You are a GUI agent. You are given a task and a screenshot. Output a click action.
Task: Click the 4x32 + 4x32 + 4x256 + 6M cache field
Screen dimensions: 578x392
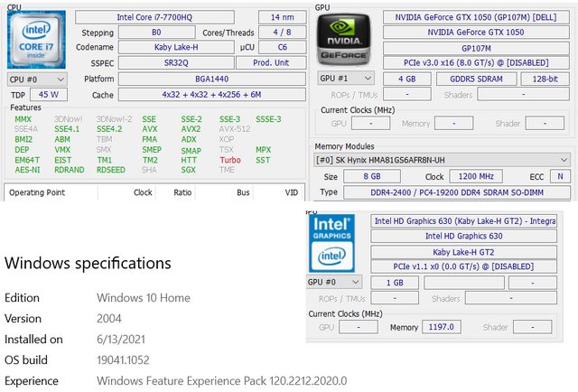[212, 95]
